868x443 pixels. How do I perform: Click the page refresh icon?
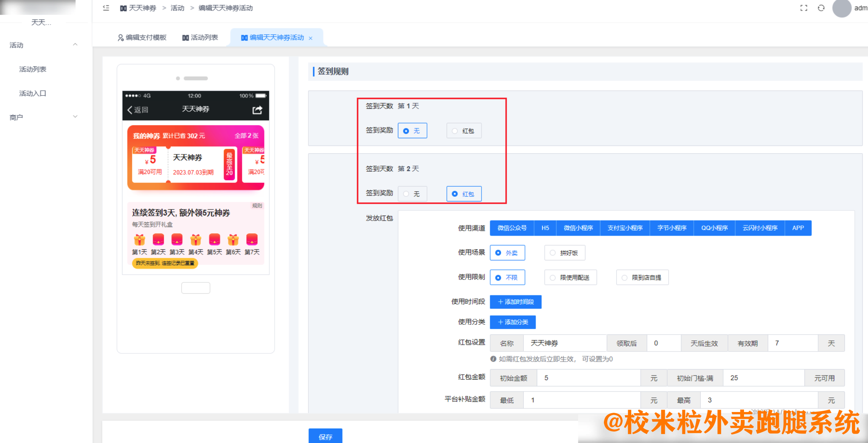pyautogui.click(x=821, y=8)
